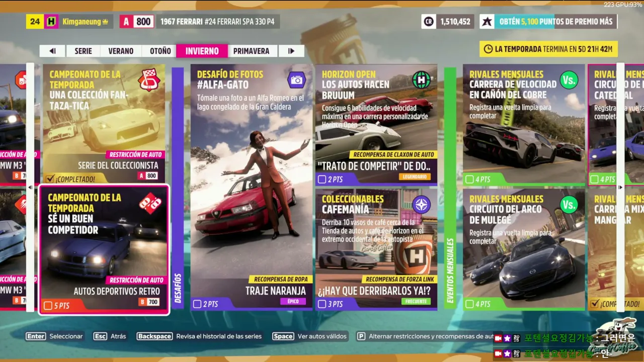Click the LEGENDARIO rarity tag

(x=415, y=177)
